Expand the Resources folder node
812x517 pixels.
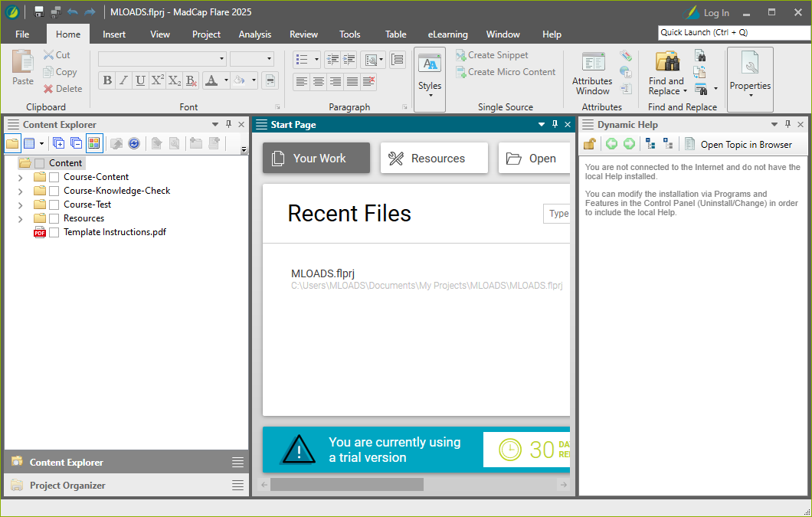point(20,219)
